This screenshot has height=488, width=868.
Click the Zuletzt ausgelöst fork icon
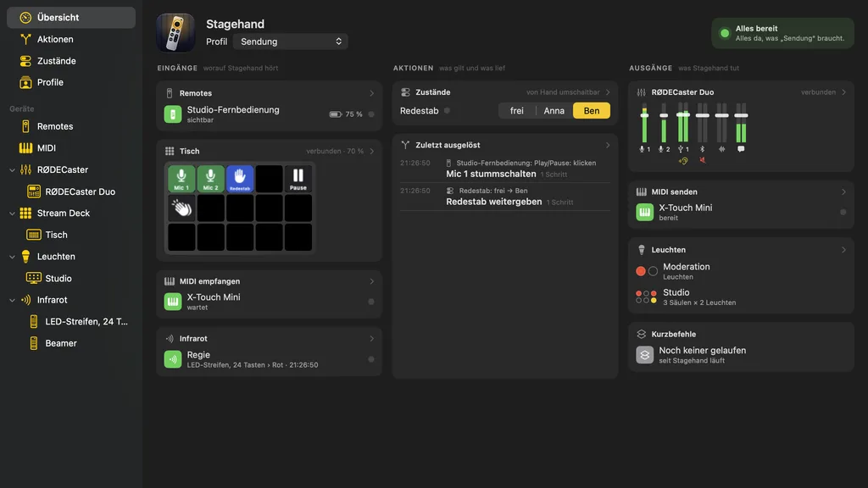[405, 145]
